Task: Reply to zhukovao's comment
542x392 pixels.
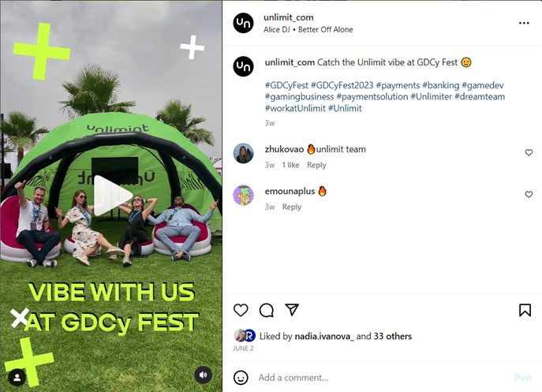Action: click(x=316, y=165)
